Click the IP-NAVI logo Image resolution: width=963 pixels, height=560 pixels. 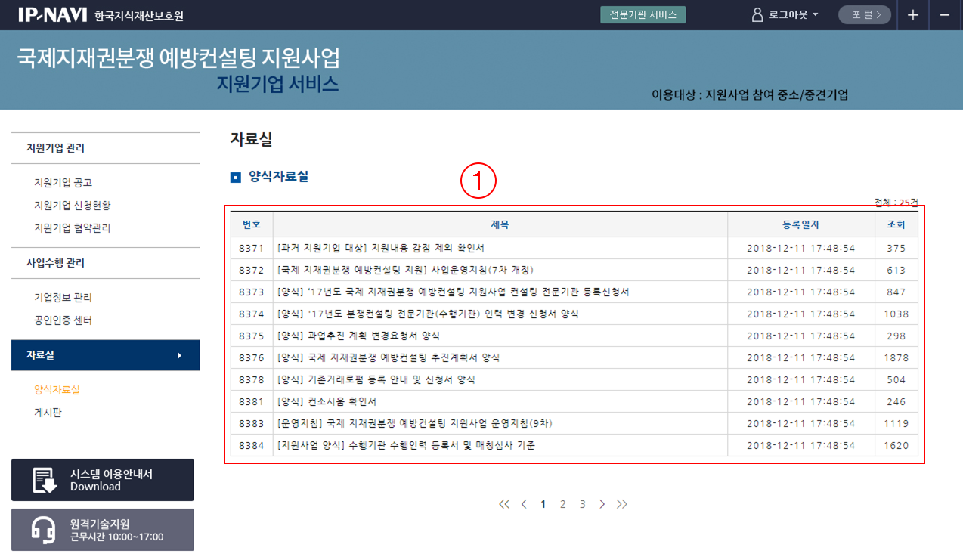pos(51,14)
